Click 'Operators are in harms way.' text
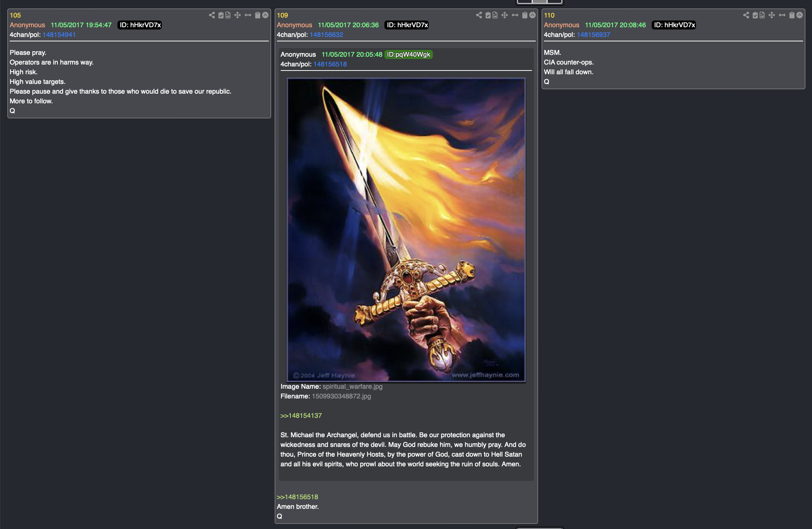The height and width of the screenshot is (529, 812). 51,62
